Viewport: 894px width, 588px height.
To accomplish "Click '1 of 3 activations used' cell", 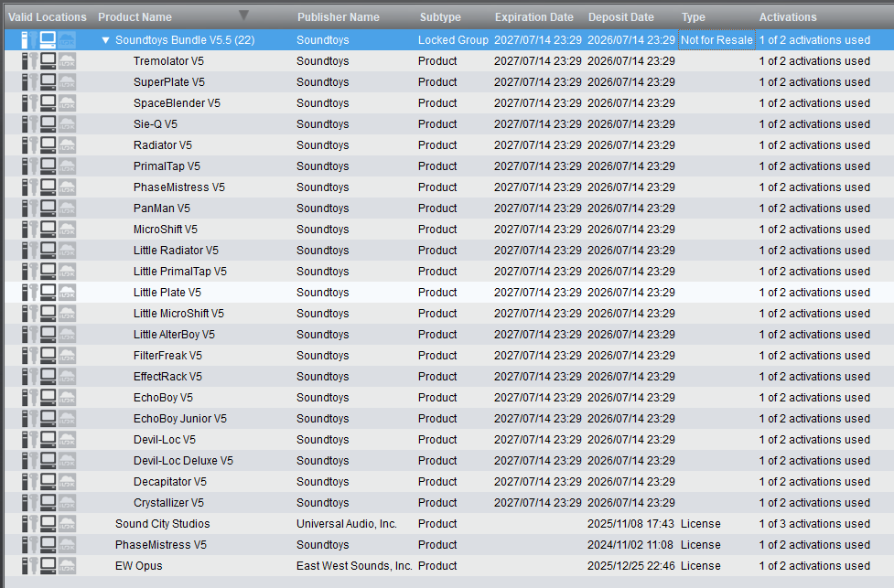I will (814, 524).
